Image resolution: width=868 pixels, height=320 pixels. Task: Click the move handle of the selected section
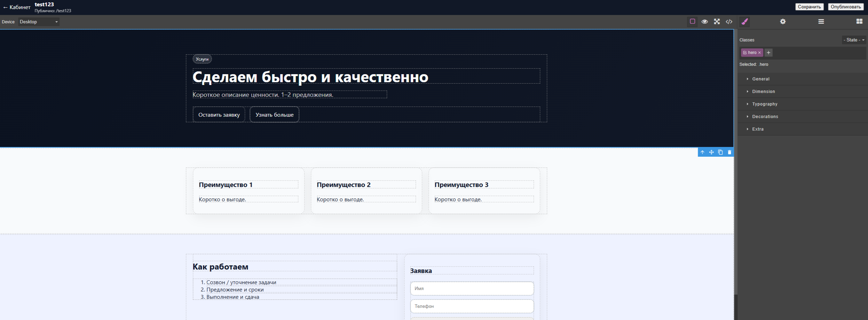coord(711,152)
